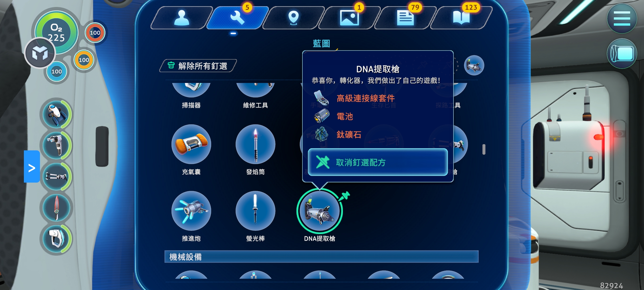Viewport: 644px width, 290px height.
Task: Select the 發焰筒 flare blueprint
Action: coord(255,144)
